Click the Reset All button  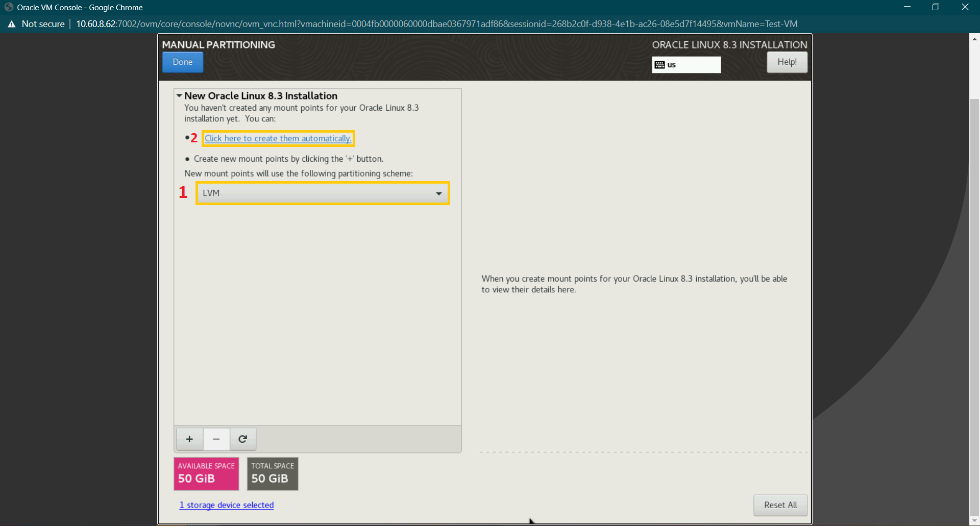coord(780,505)
